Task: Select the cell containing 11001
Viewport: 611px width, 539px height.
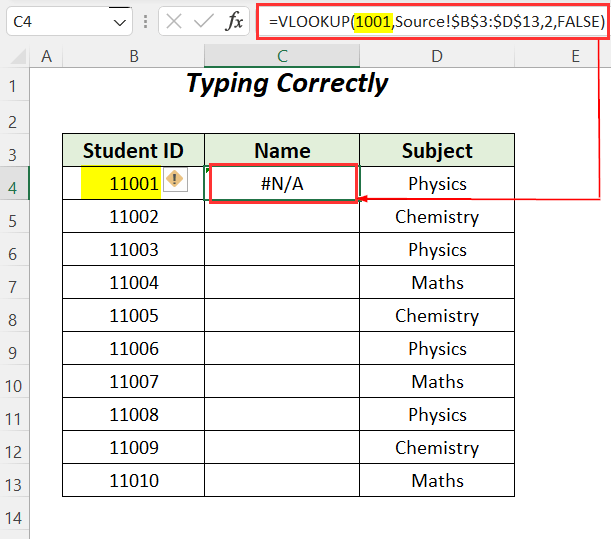Action: pos(133,183)
